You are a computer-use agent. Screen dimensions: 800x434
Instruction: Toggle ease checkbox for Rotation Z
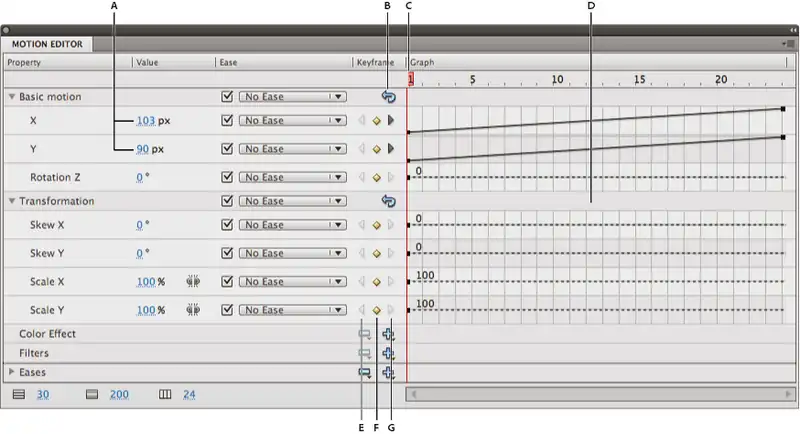tap(227, 177)
